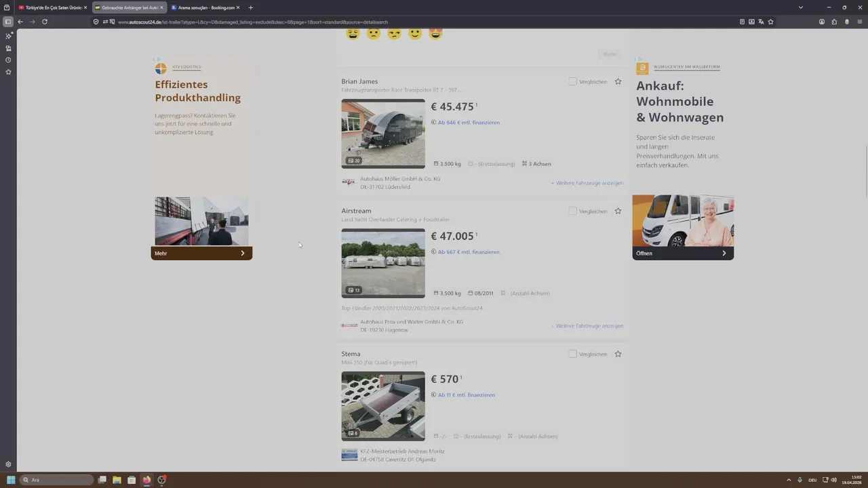868x488 pixels.
Task: Click the KTV Logistics ad image
Action: (201, 221)
